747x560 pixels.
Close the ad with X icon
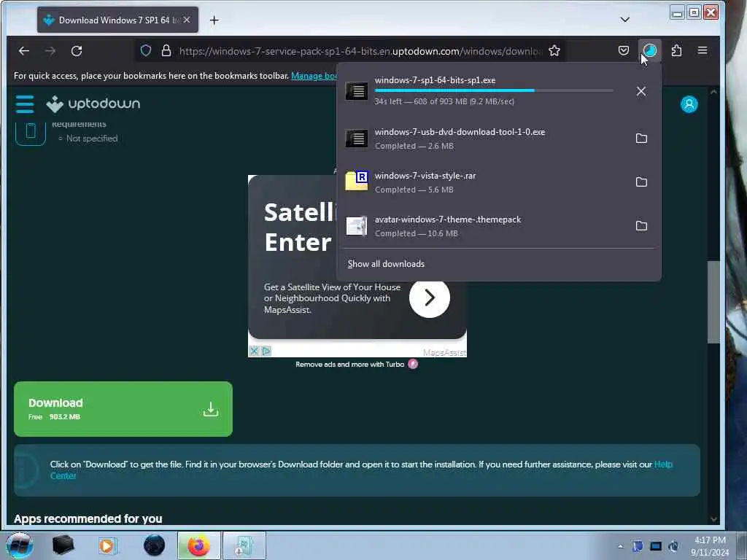click(x=254, y=351)
